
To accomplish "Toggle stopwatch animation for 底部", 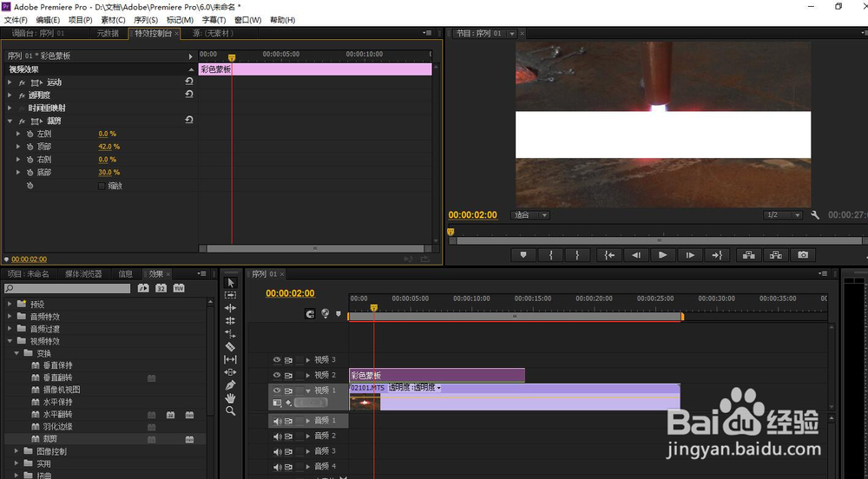I will (30, 172).
